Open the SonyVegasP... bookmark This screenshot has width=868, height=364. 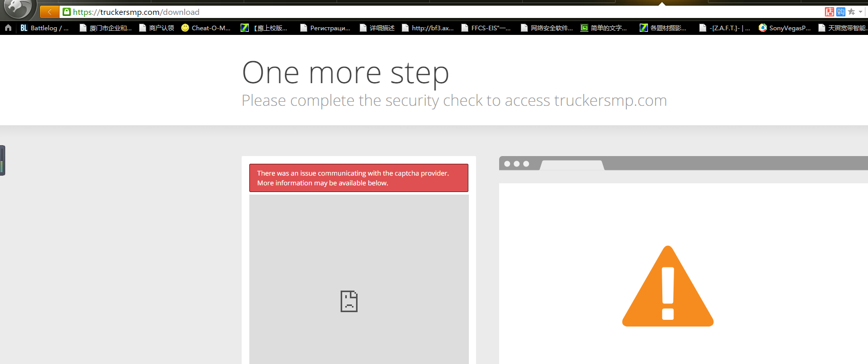785,28
